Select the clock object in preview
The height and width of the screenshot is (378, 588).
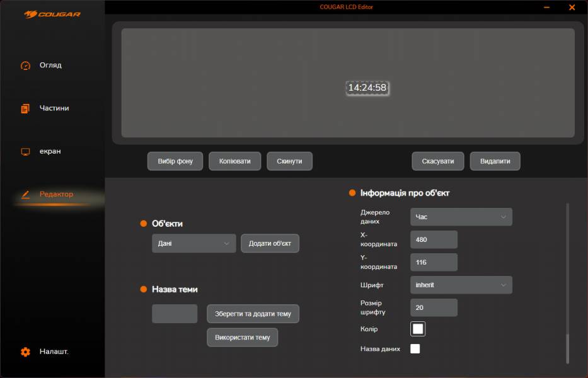pyautogui.click(x=367, y=88)
